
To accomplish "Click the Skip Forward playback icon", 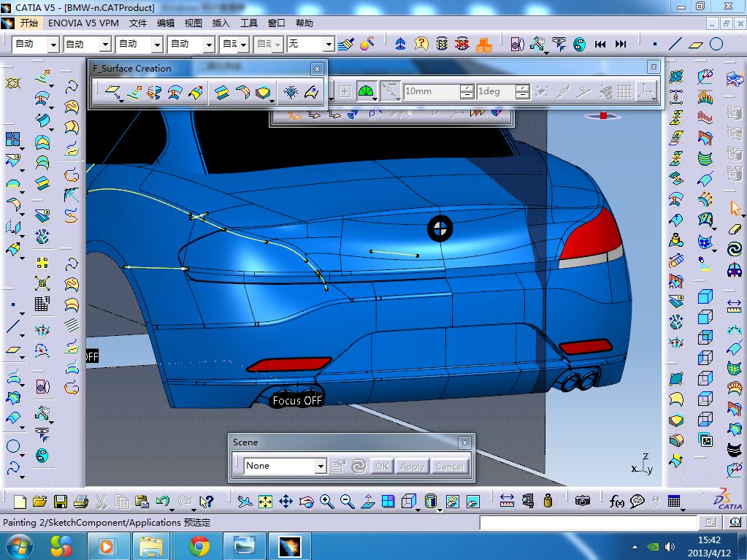I will point(620,45).
